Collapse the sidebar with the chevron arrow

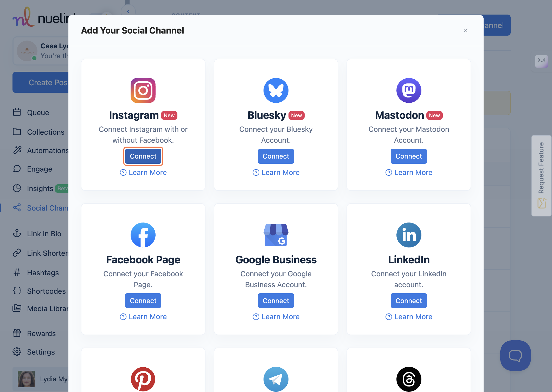128,11
